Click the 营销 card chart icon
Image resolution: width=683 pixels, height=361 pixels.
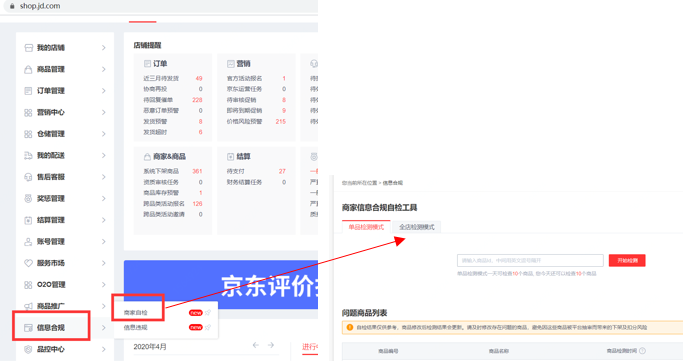click(x=230, y=64)
